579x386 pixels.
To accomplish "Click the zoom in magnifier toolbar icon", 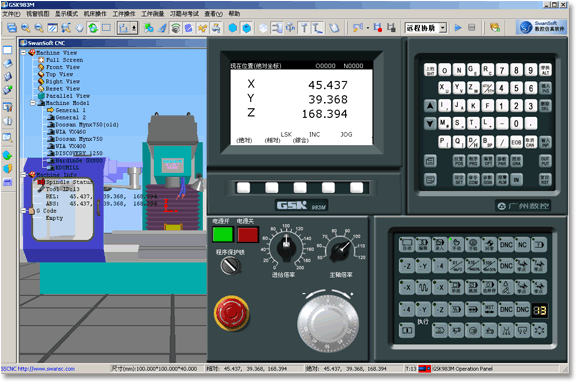I will pyautogui.click(x=25, y=28).
